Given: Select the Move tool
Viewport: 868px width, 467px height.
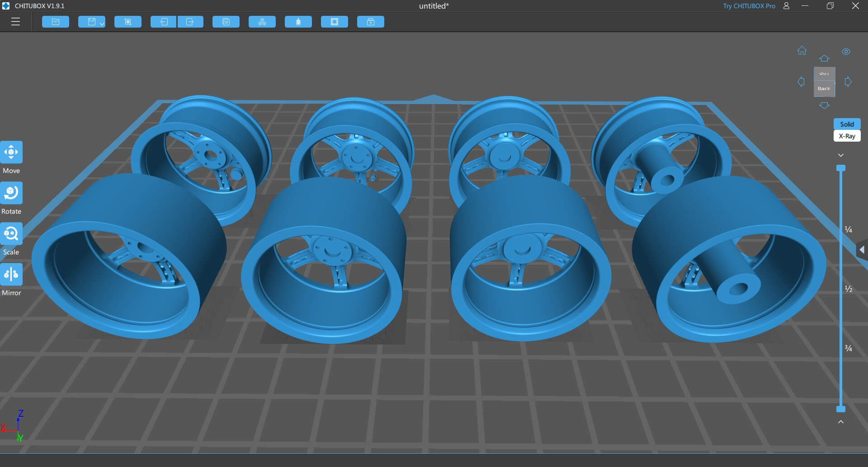Looking at the screenshot, I should coord(11,152).
